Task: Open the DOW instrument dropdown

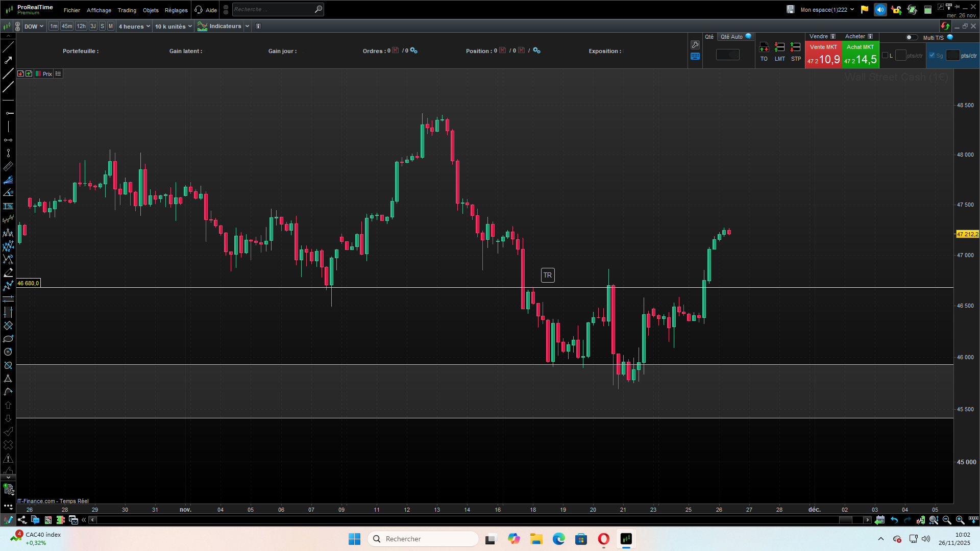Action: point(34,27)
